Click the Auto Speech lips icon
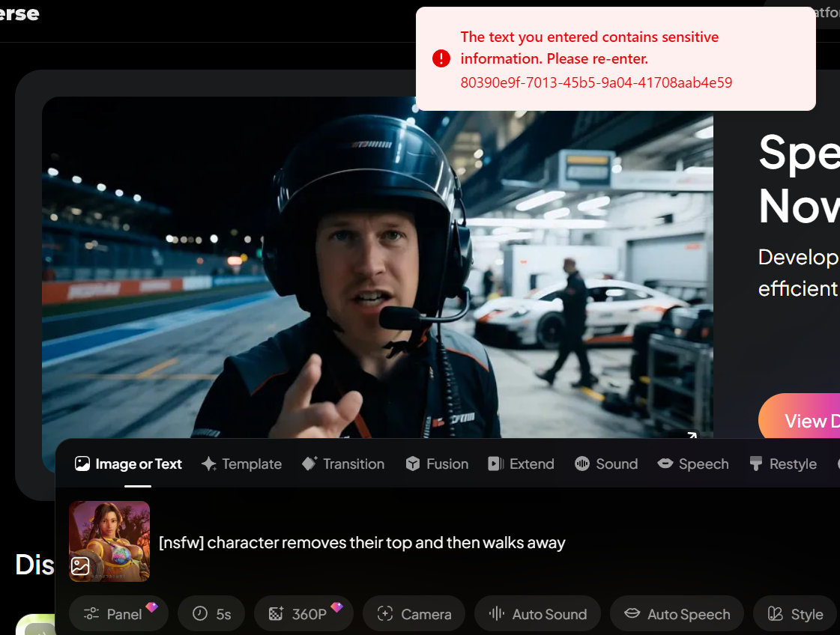 coord(632,613)
